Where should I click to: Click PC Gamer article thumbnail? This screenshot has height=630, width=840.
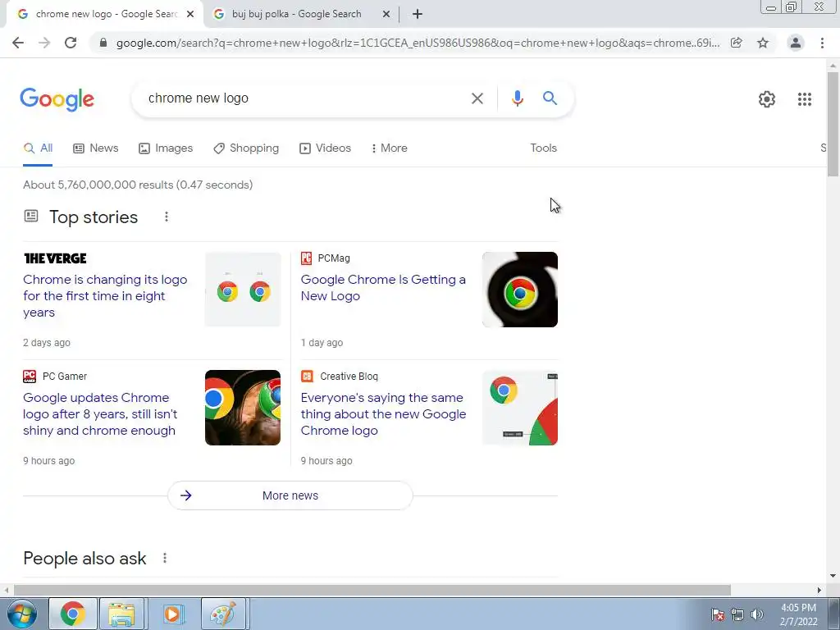pyautogui.click(x=243, y=408)
